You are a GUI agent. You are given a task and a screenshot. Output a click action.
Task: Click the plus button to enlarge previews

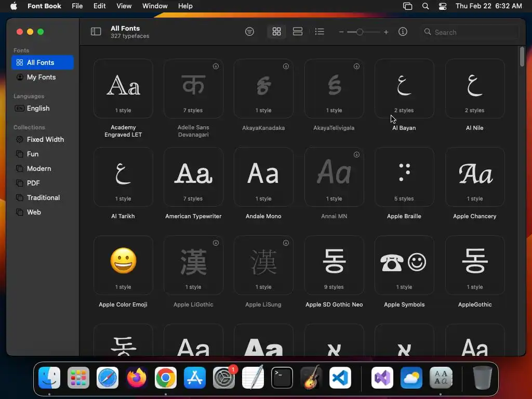pos(386,32)
